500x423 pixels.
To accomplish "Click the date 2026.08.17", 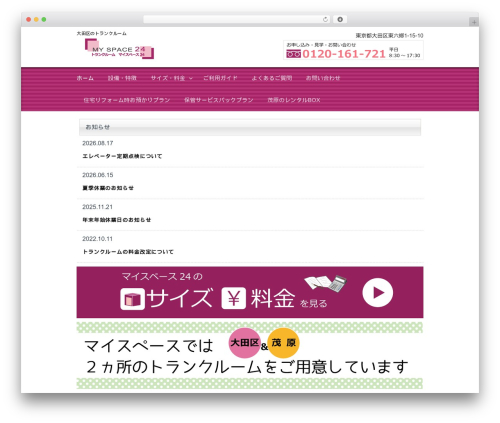I will click(98, 143).
